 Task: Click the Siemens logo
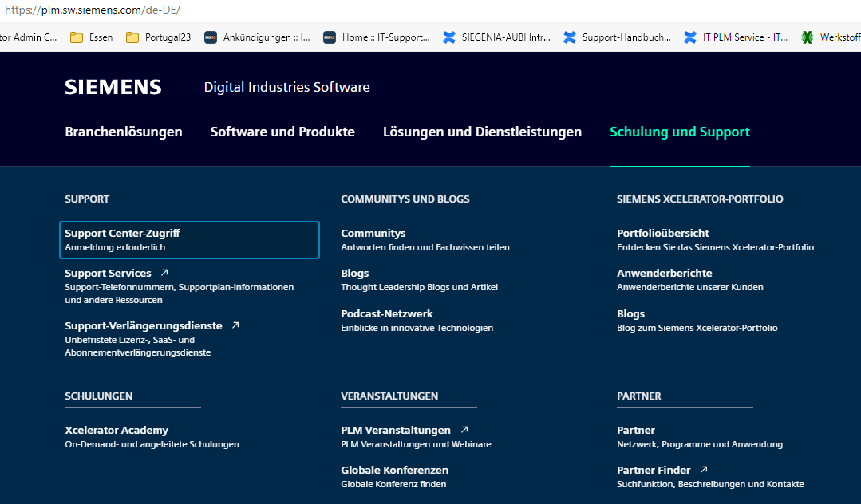(x=113, y=87)
